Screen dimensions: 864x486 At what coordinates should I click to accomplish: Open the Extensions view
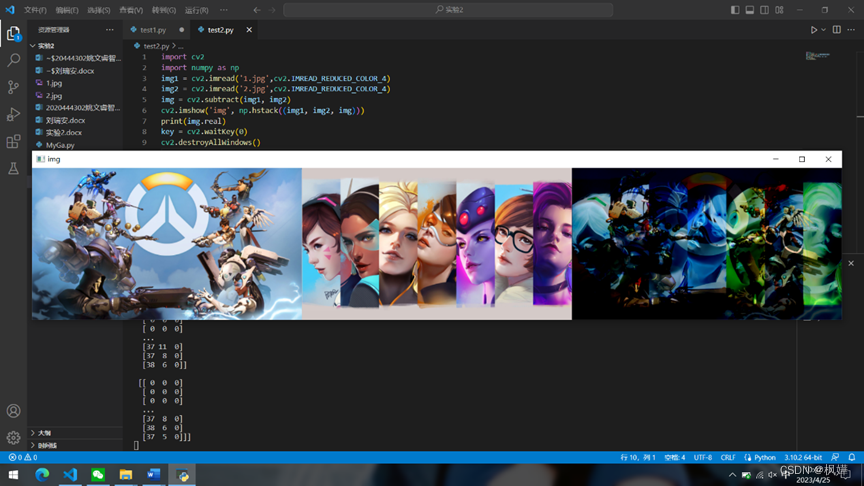(14, 141)
